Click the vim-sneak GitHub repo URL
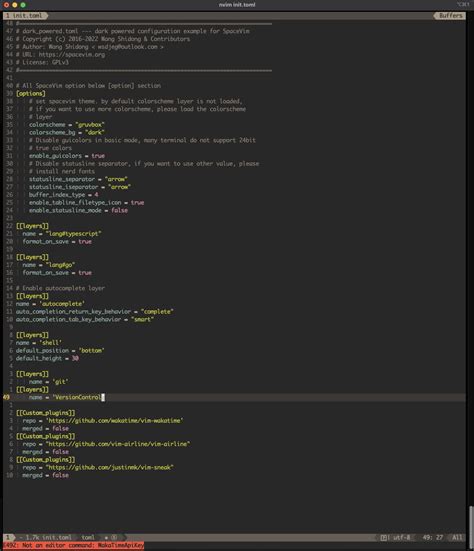474x551 pixels. point(110,467)
